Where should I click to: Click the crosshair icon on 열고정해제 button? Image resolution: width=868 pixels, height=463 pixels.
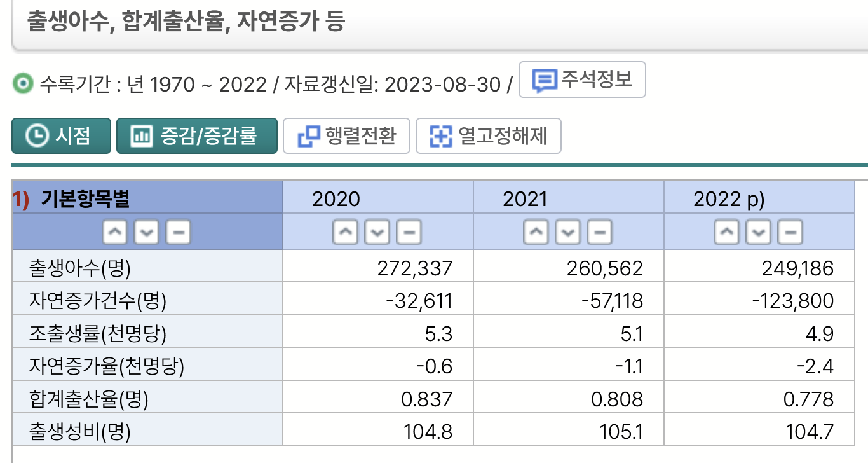coord(440,135)
